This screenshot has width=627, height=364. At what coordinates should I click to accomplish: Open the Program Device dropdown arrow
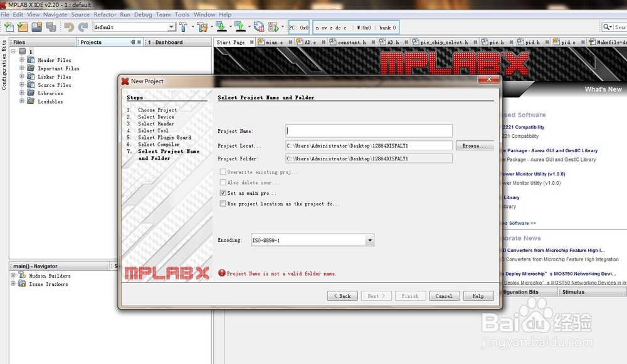tap(230, 27)
